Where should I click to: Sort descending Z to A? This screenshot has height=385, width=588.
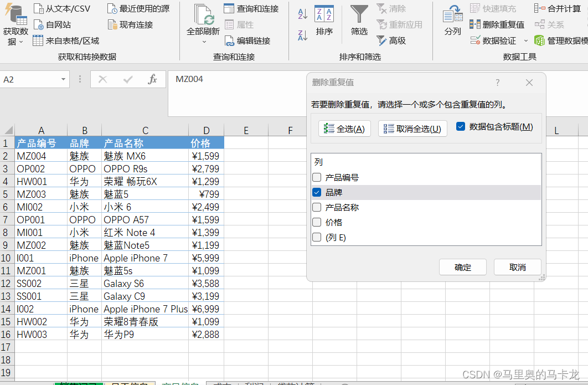[x=303, y=35]
